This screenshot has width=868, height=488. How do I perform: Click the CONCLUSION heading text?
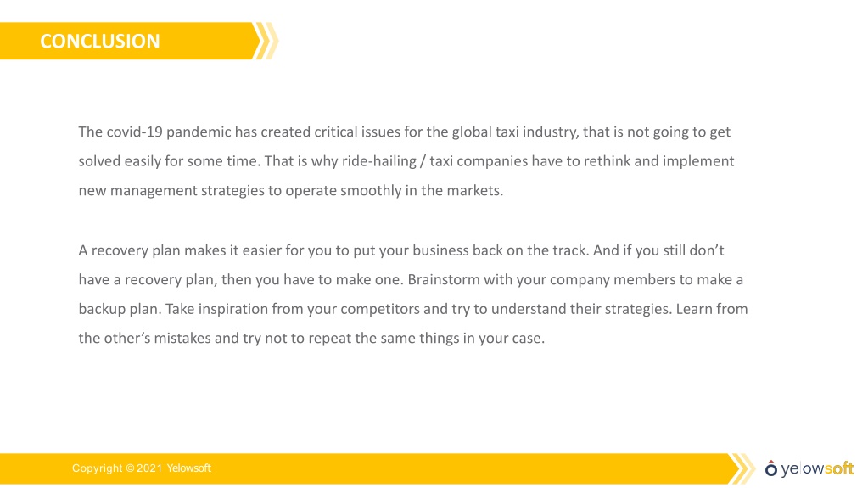99,41
